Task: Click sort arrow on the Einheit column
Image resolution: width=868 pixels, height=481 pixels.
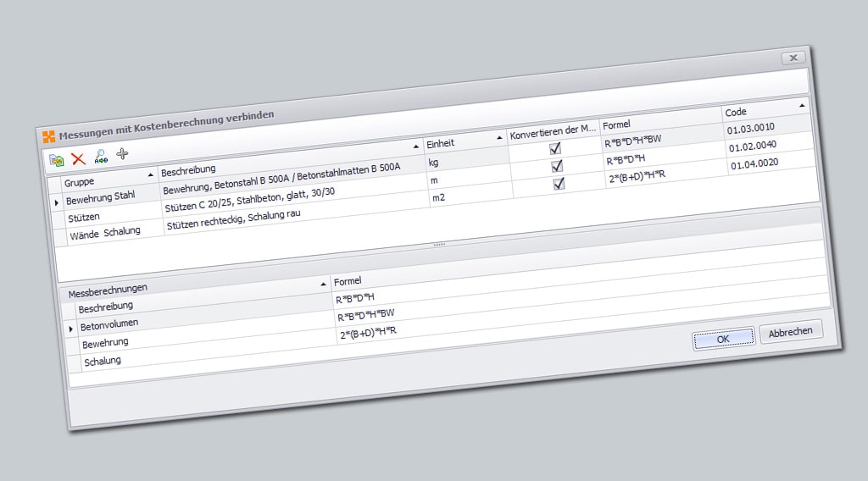Action: [x=498, y=135]
